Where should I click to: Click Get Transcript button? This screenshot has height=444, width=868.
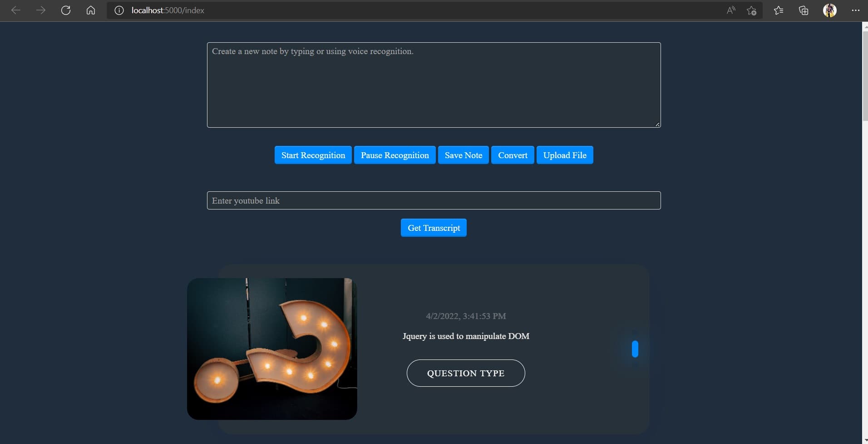click(x=434, y=228)
